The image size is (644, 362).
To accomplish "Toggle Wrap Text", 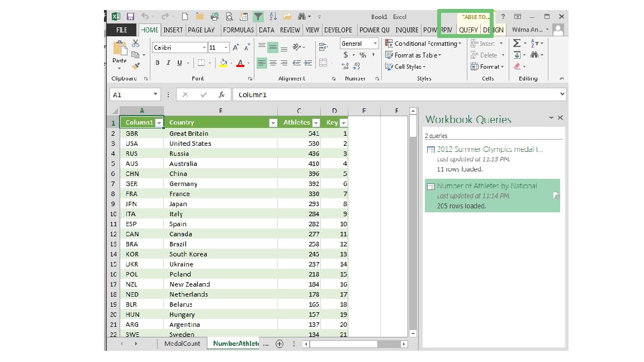I will 323,47.
